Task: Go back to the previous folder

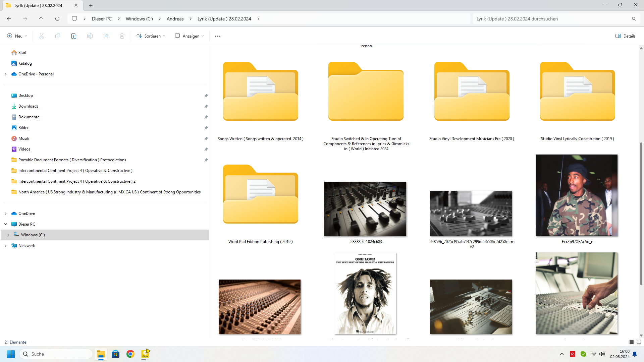Action: click(x=9, y=19)
